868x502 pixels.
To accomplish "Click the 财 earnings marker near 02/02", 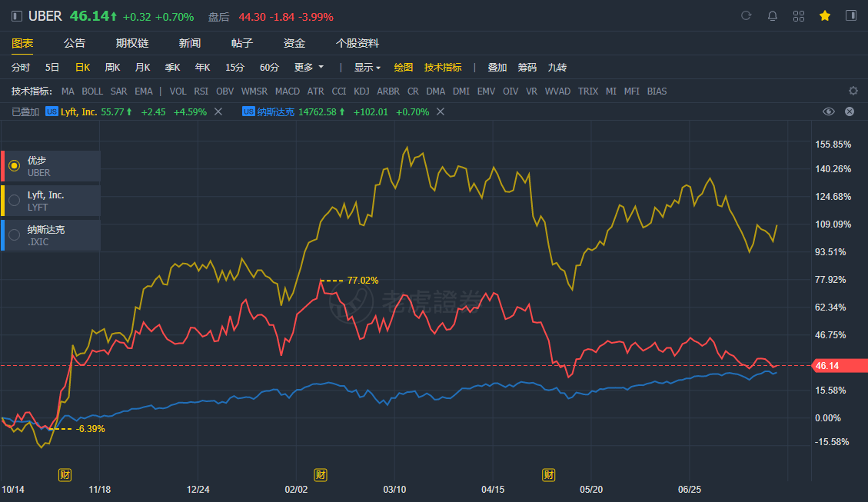I will pos(320,474).
